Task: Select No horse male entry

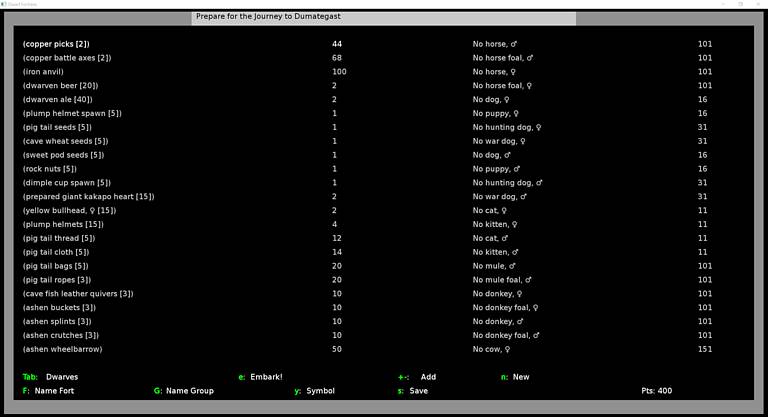Action: click(x=495, y=44)
